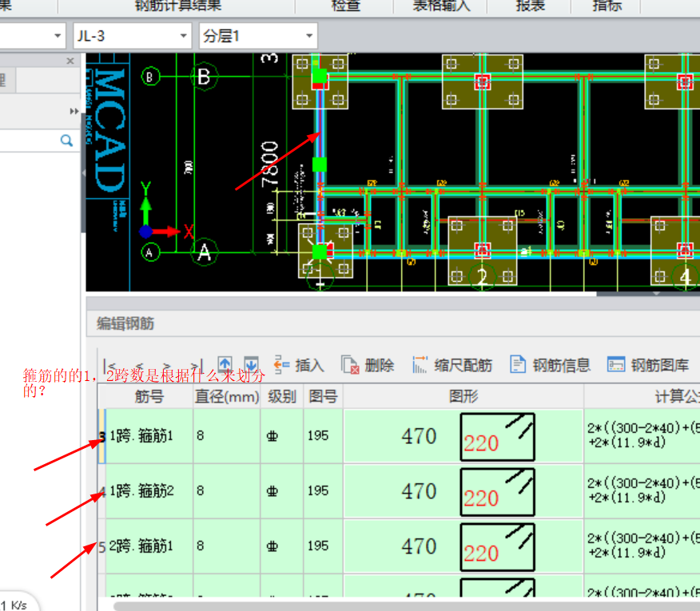Click the 级别 column header
The width and height of the screenshot is (700, 611).
[x=282, y=396]
